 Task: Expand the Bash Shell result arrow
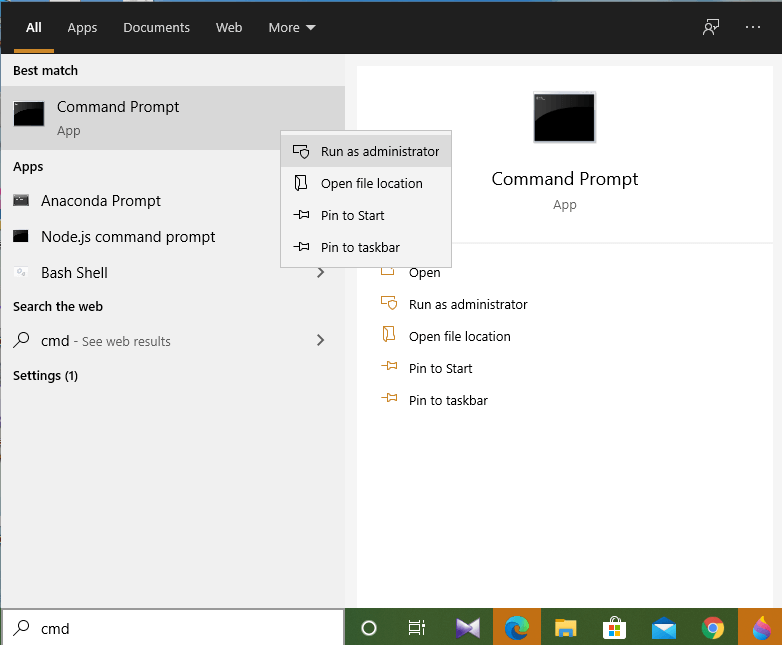click(321, 272)
